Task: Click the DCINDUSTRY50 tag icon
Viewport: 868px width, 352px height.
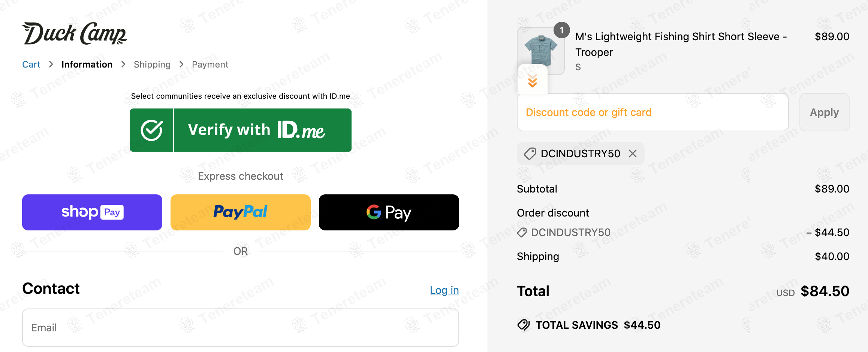Action: 530,153
